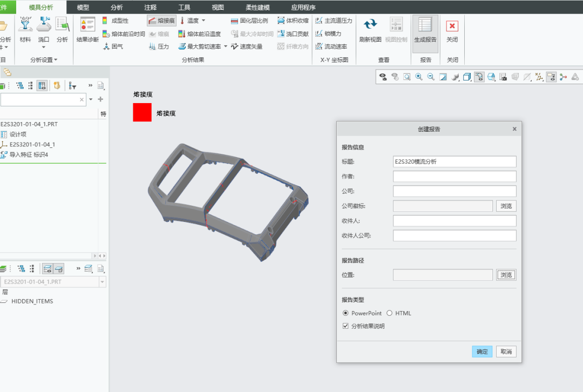The width and height of the screenshot is (583, 392).
Task: Toggle layer tree show-layers button
Action: (x=48, y=268)
